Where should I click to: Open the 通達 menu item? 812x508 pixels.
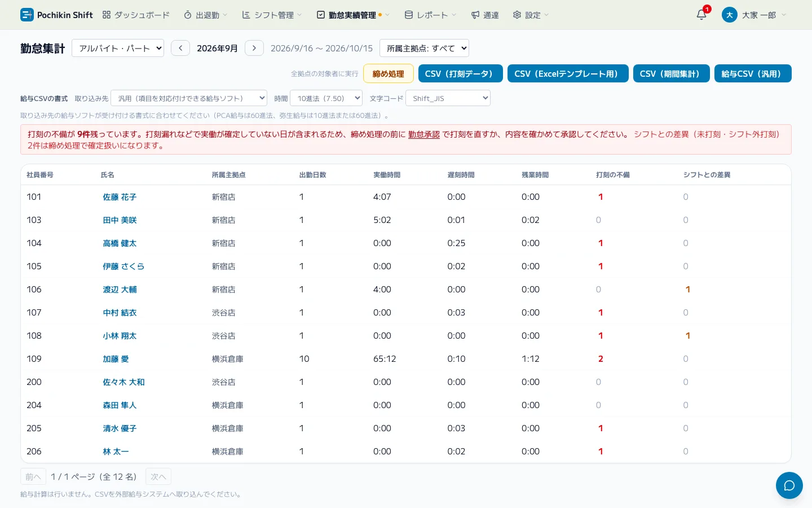coord(486,15)
